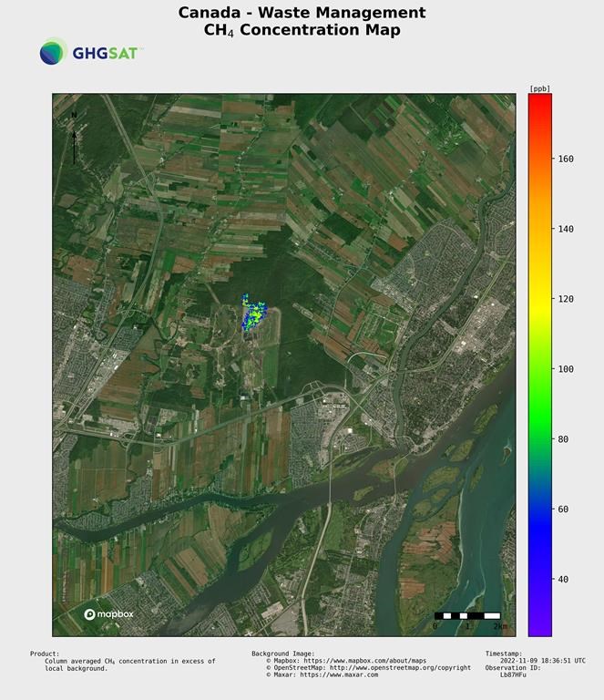Click the timestamp 2022-11-09 18:36:51 UTC
The height and width of the screenshot is (700, 604).
coord(542,661)
